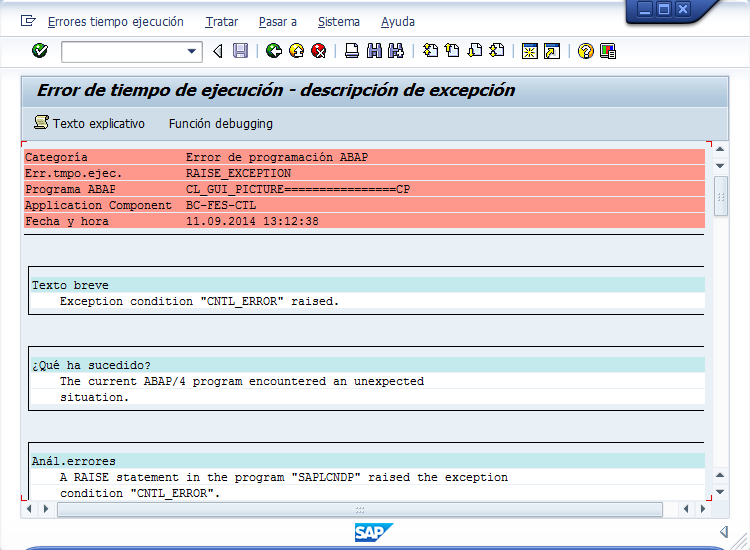Open the command field dropdown arrow
750x550 pixels.
tap(192, 51)
